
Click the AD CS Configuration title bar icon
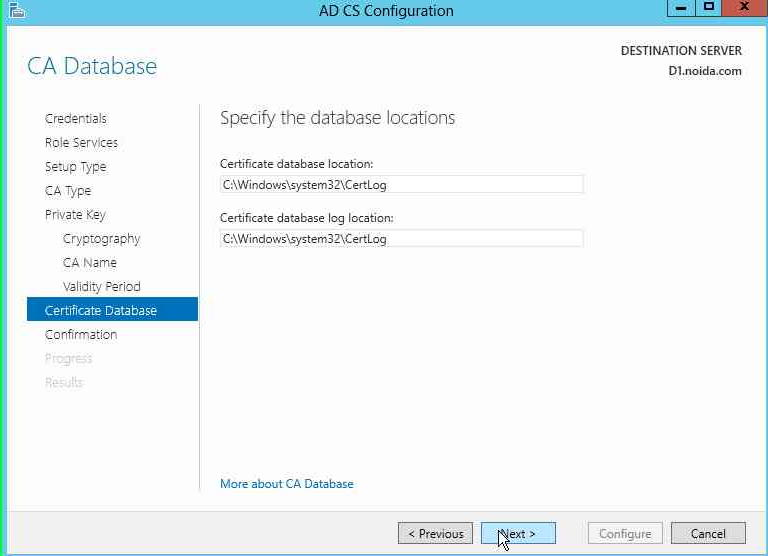coord(17,10)
